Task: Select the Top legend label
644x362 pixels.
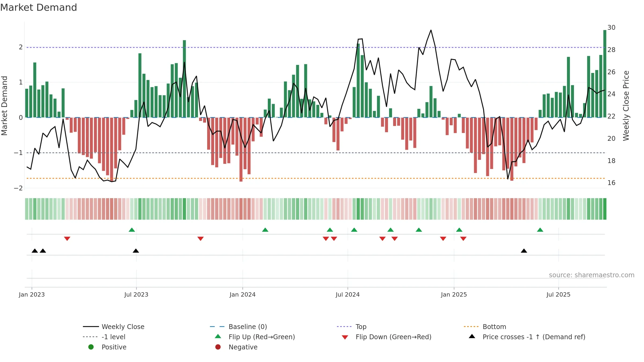Action: click(x=361, y=327)
